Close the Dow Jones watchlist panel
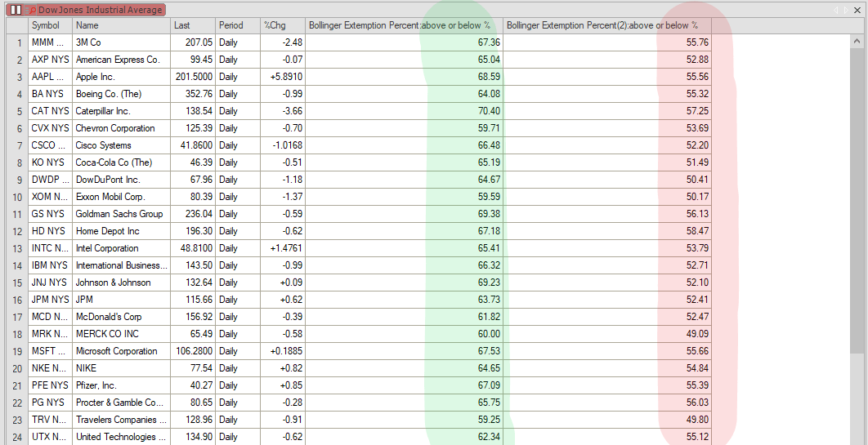The height and width of the screenshot is (445, 868). coord(857,10)
